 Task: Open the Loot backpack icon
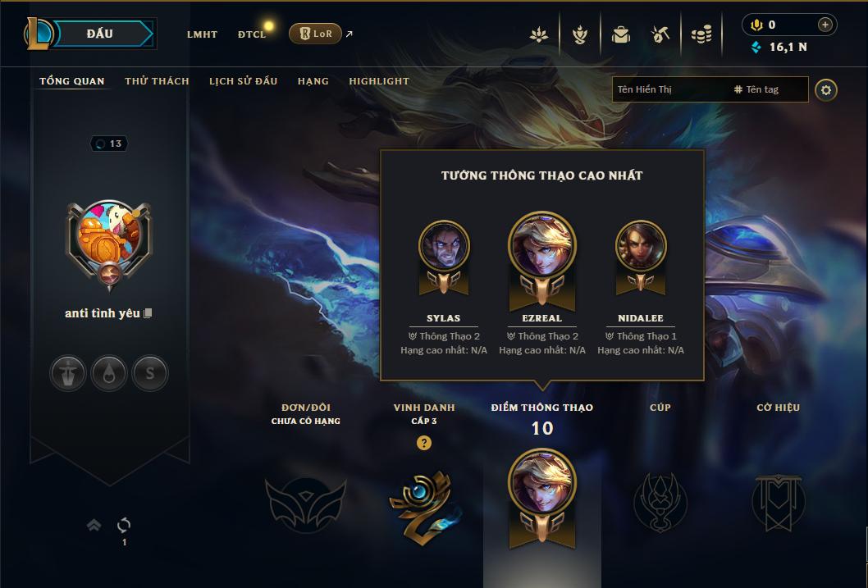pyautogui.click(x=620, y=34)
